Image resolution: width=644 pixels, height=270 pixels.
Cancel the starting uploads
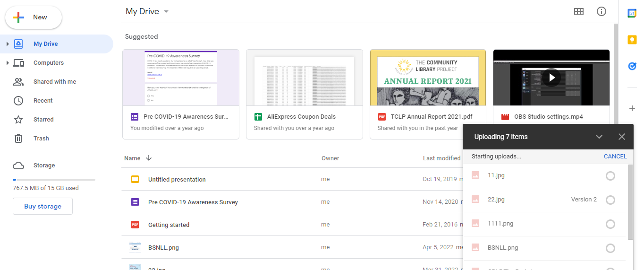[615, 157]
